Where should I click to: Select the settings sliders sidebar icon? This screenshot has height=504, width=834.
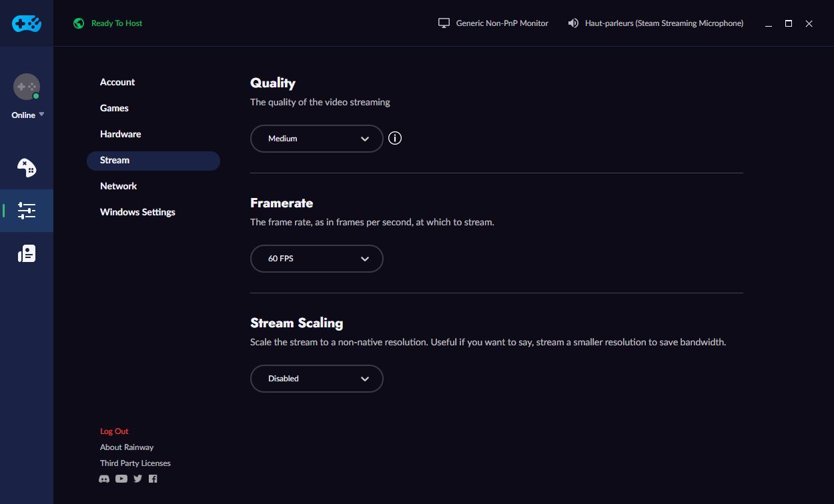[x=27, y=211]
